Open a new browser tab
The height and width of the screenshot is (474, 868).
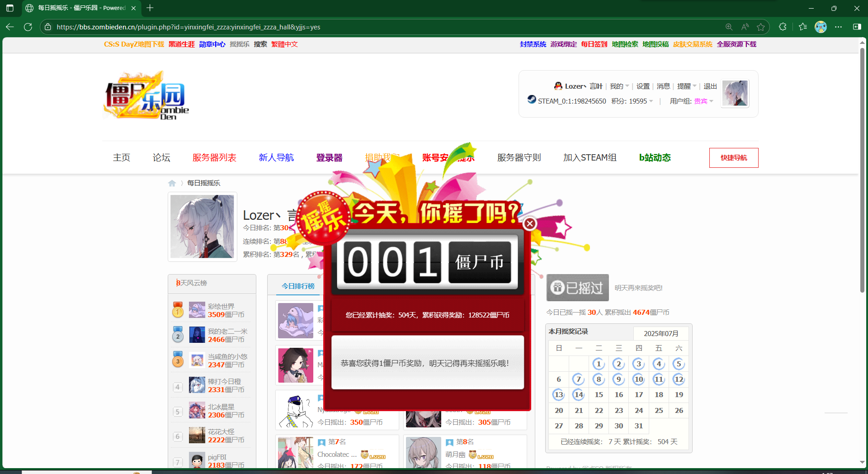pyautogui.click(x=150, y=8)
